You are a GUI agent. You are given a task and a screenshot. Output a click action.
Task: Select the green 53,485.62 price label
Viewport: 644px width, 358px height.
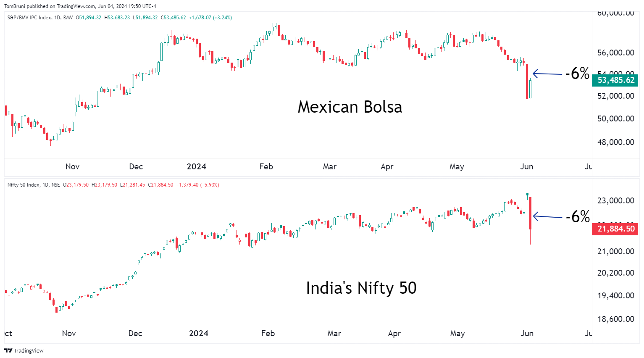tap(615, 80)
